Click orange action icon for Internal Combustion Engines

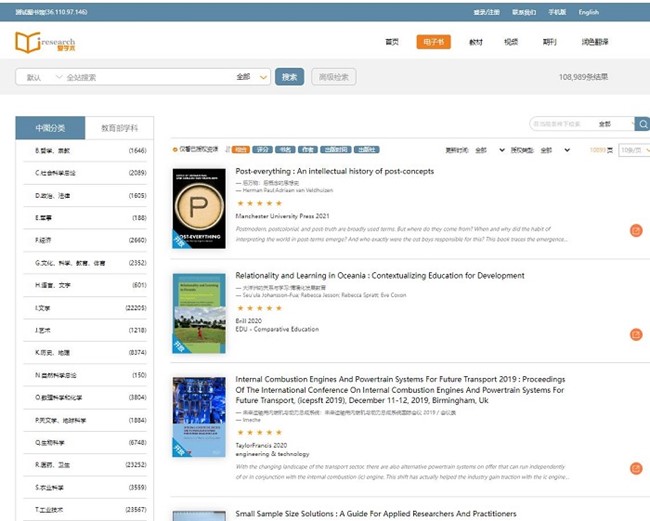636,468
